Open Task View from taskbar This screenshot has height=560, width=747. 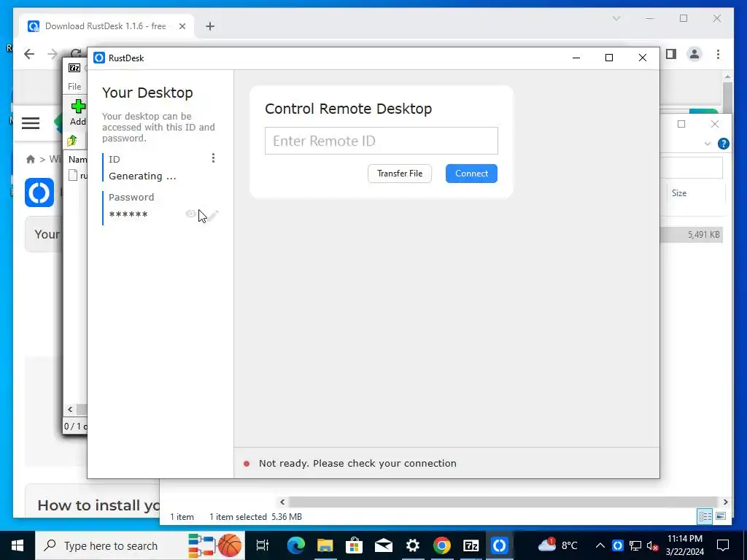tap(263, 545)
